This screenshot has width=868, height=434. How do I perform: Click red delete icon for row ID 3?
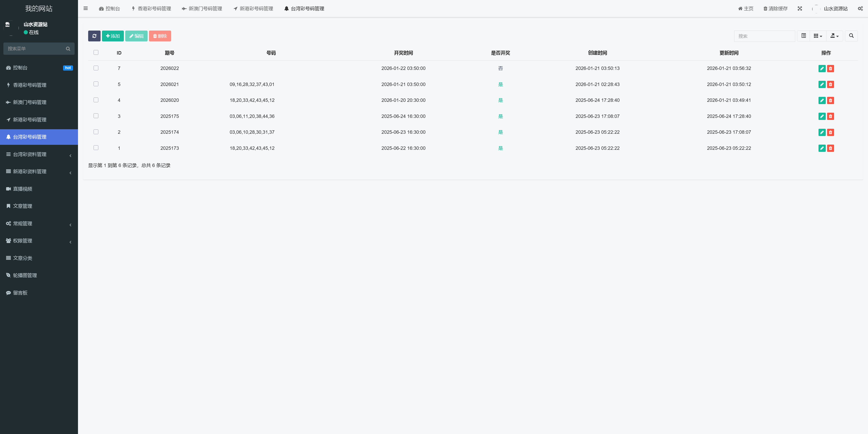pyautogui.click(x=831, y=116)
